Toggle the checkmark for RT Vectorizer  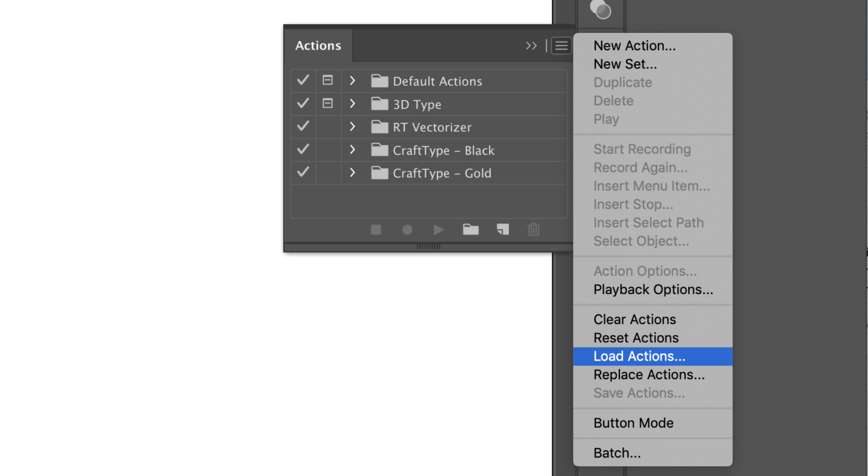(x=303, y=127)
